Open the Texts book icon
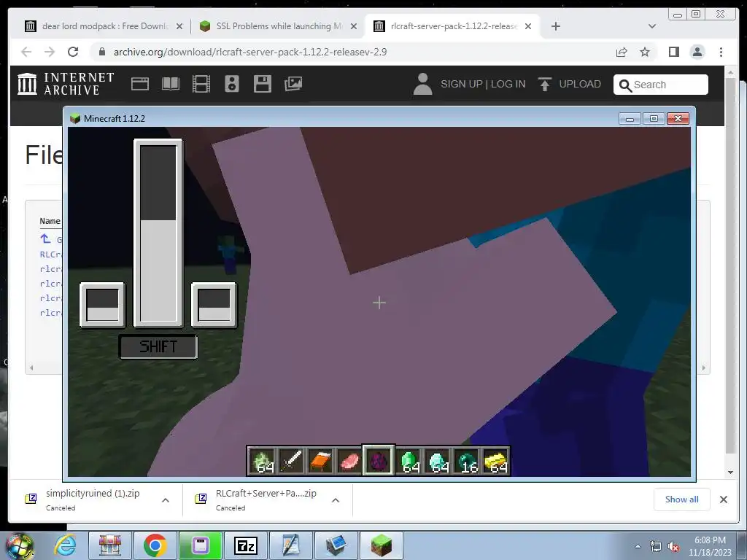 (171, 84)
